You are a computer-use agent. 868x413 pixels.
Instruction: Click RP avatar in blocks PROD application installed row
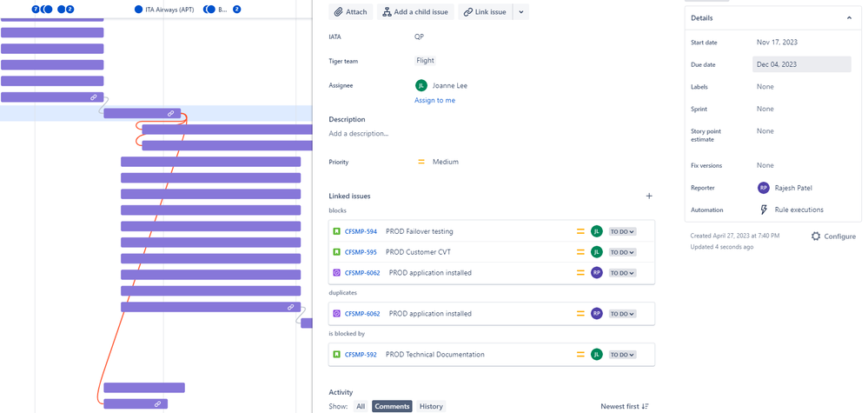[x=596, y=272]
